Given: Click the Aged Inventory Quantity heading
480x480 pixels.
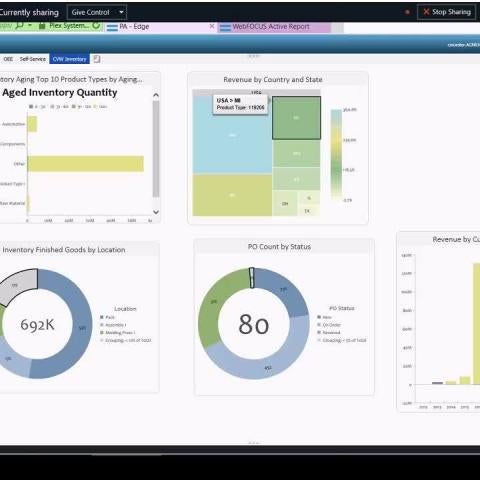Looking at the screenshot, I should click(x=60, y=92).
